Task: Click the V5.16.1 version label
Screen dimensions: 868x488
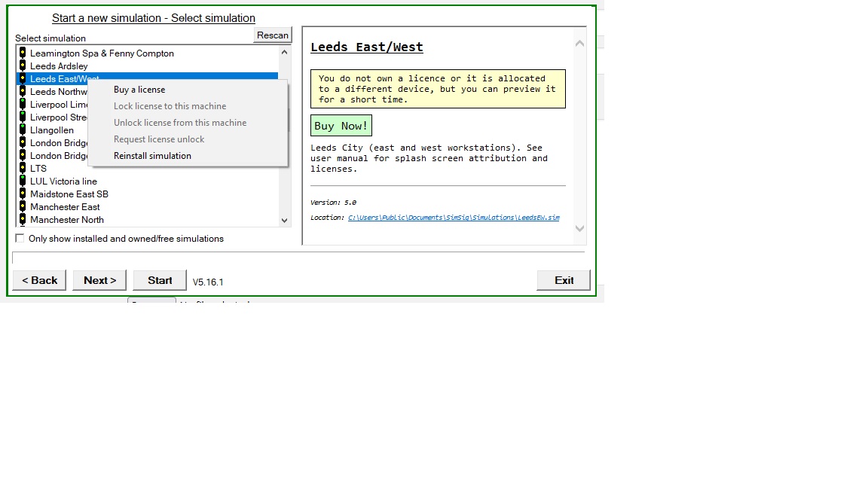Action: (208, 282)
